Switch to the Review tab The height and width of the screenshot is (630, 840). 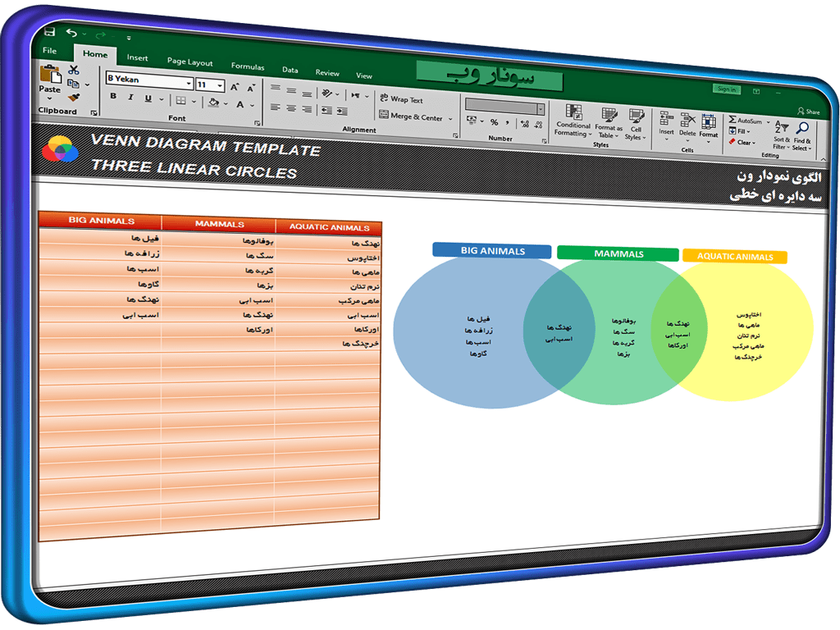pyautogui.click(x=326, y=72)
